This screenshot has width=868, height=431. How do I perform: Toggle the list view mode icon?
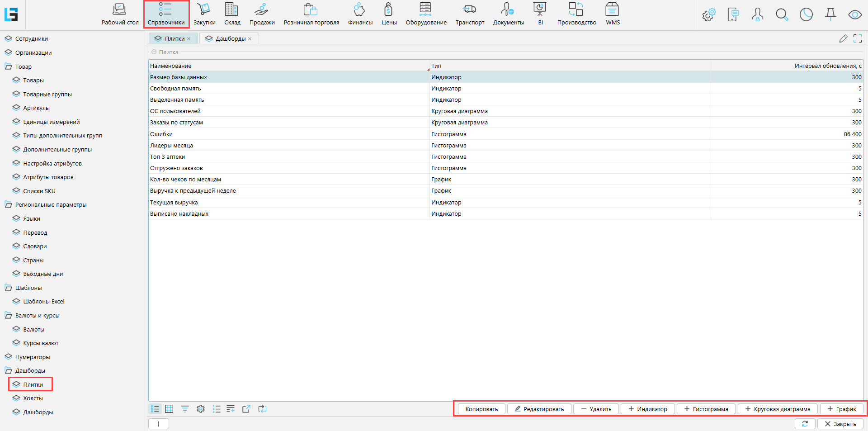pyautogui.click(x=155, y=409)
